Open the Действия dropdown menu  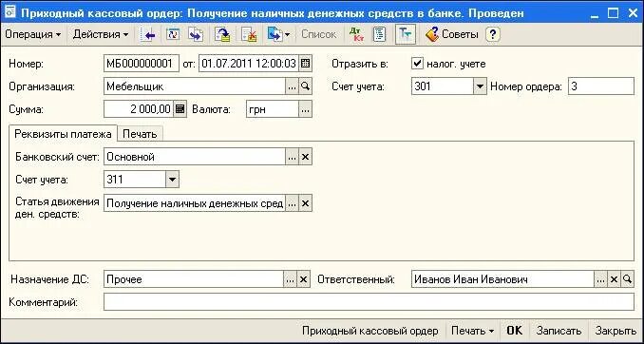point(101,34)
